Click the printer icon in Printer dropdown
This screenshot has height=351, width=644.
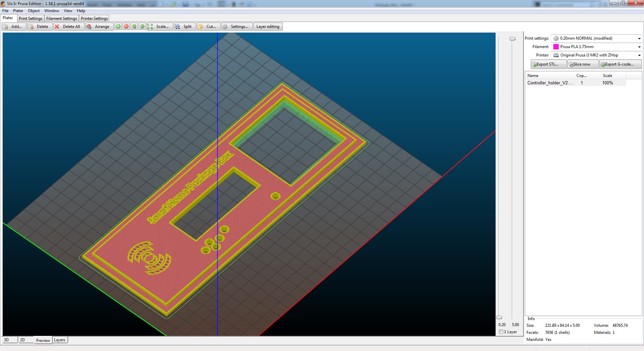pyautogui.click(x=556, y=55)
